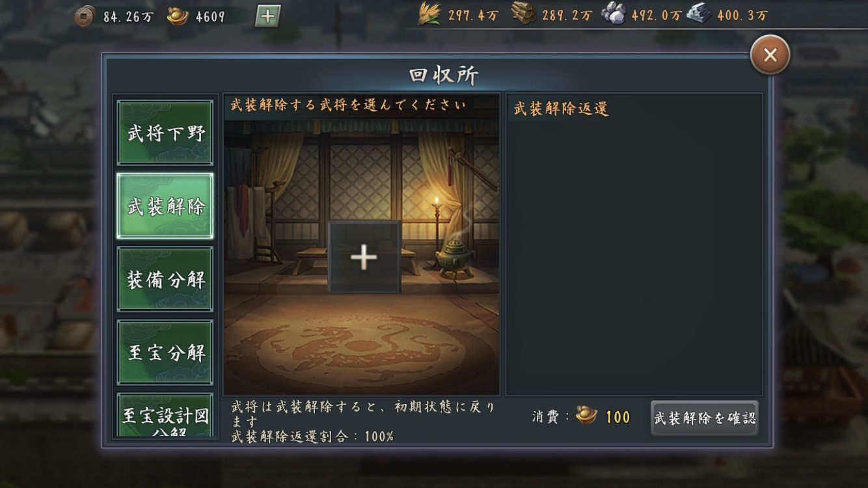Click the 武装解除を確認 button
The image size is (868, 488).
pyautogui.click(x=705, y=418)
